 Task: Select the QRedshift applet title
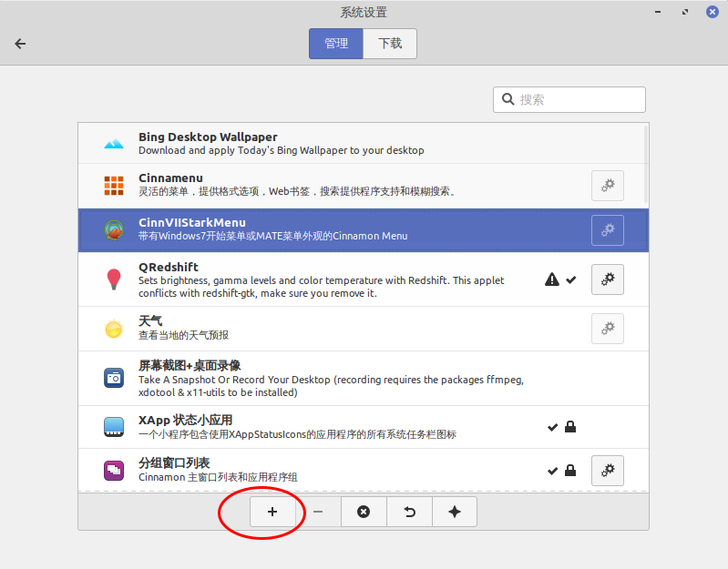click(x=168, y=267)
